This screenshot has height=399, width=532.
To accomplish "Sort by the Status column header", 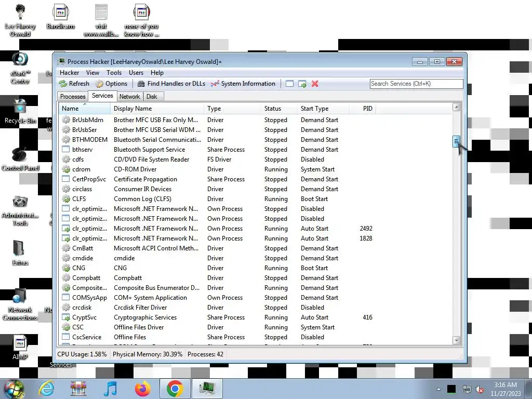I will 280,109.
